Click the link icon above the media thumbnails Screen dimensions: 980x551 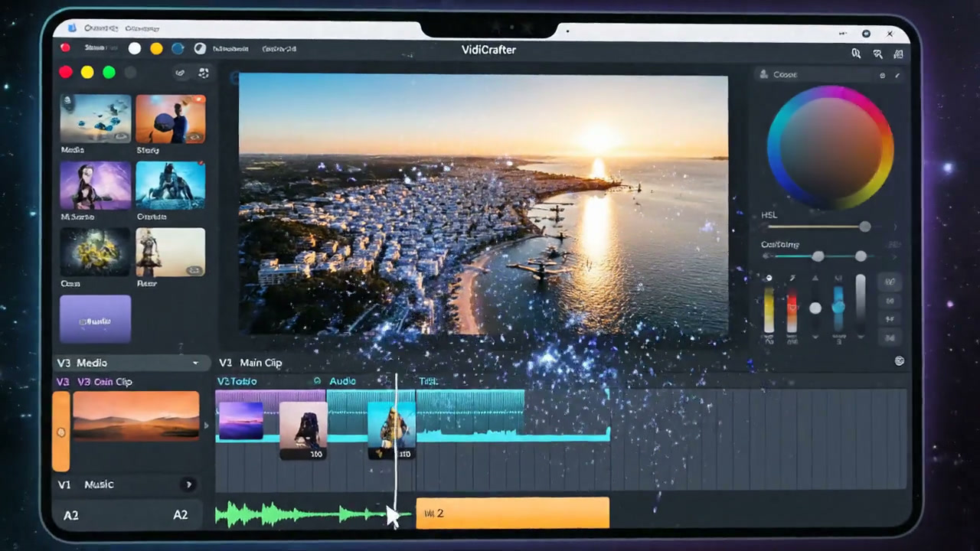[180, 73]
